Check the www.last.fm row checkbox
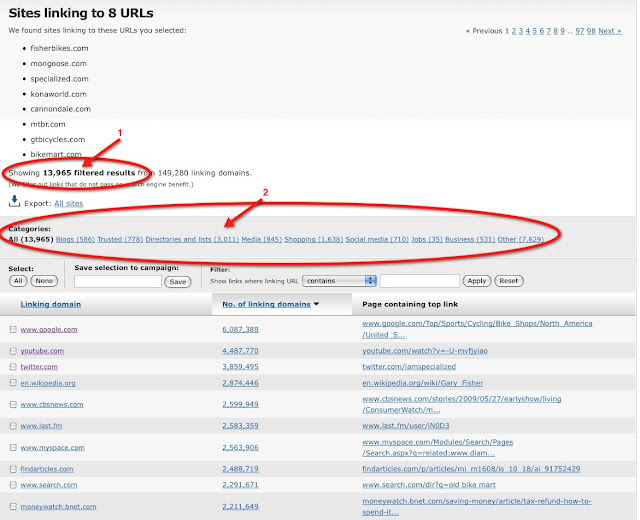Image resolution: width=640 pixels, height=520 pixels. coord(13,426)
